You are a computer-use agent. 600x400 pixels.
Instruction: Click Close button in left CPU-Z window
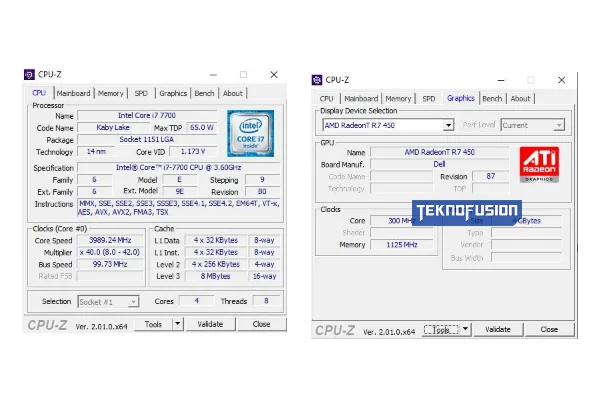[262, 324]
